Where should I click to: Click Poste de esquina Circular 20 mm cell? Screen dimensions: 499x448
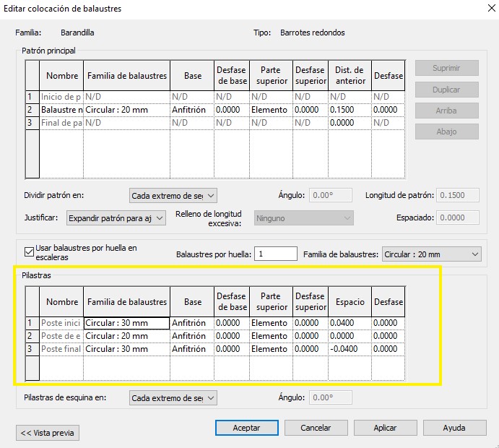tap(126, 336)
